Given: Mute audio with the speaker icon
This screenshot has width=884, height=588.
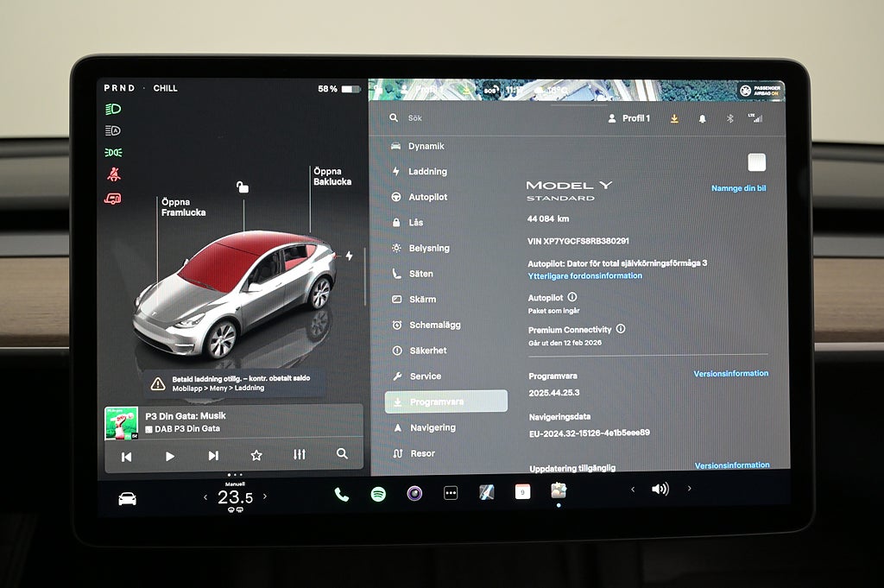Looking at the screenshot, I should [x=660, y=489].
